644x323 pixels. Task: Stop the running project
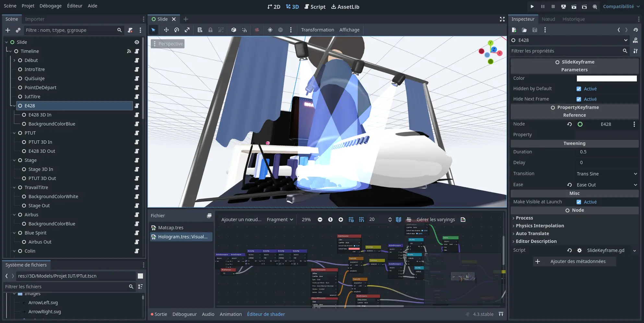click(553, 6)
